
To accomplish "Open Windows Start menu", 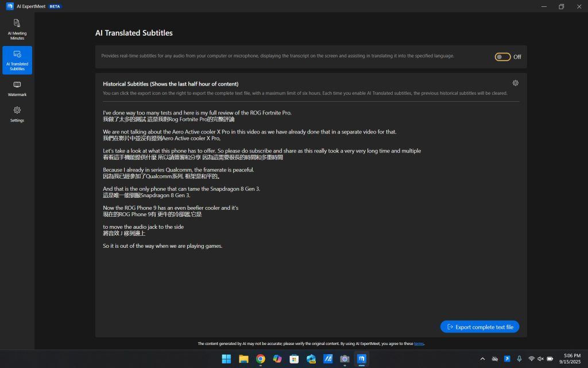I will tap(226, 359).
